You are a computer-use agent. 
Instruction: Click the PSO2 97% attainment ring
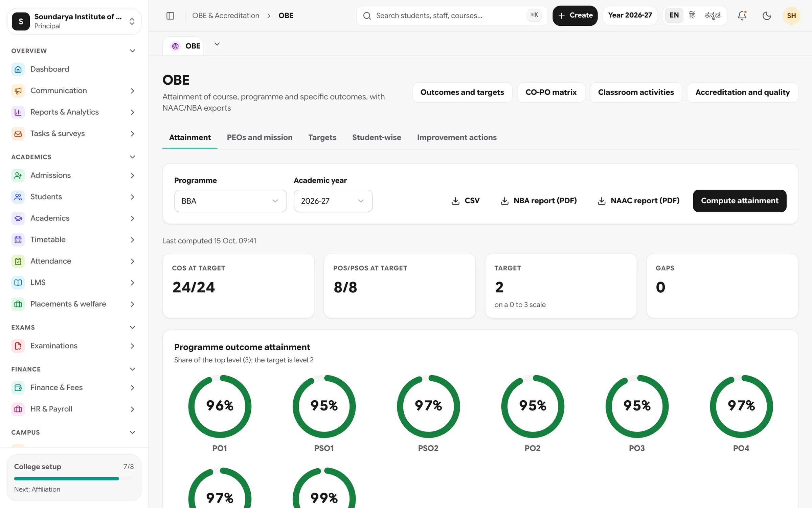pos(428,406)
